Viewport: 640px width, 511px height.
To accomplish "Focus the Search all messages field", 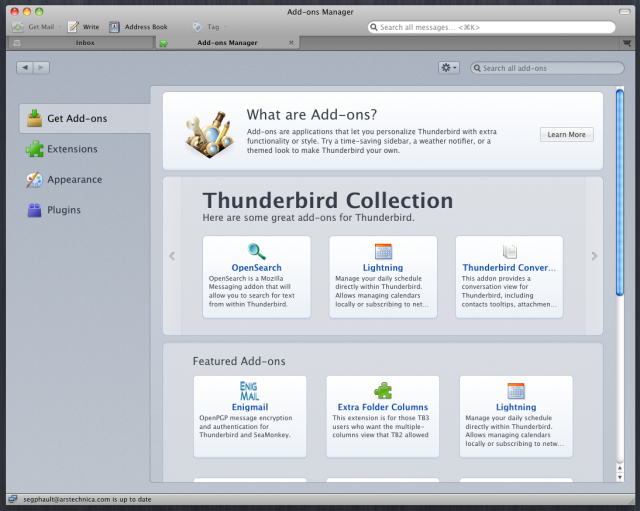I will pyautogui.click(x=491, y=27).
